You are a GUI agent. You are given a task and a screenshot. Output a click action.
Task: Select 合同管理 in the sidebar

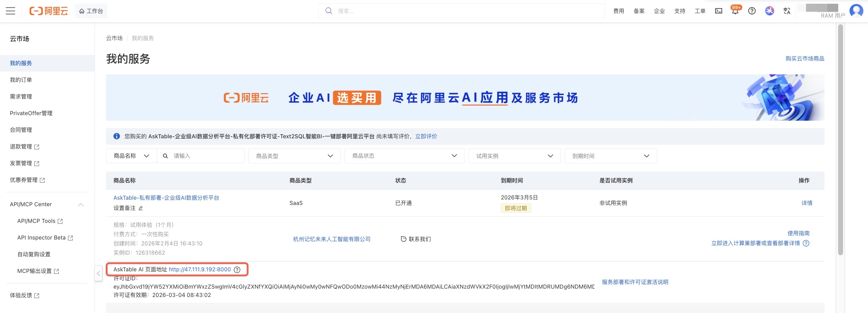point(21,130)
